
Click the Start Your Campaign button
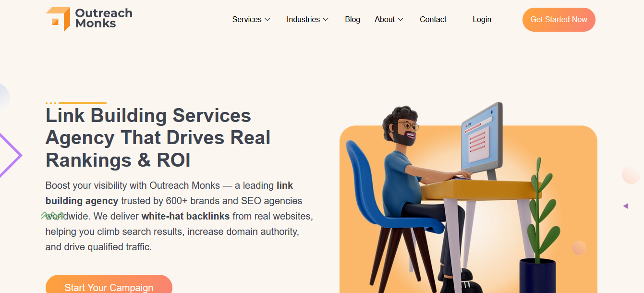(109, 285)
